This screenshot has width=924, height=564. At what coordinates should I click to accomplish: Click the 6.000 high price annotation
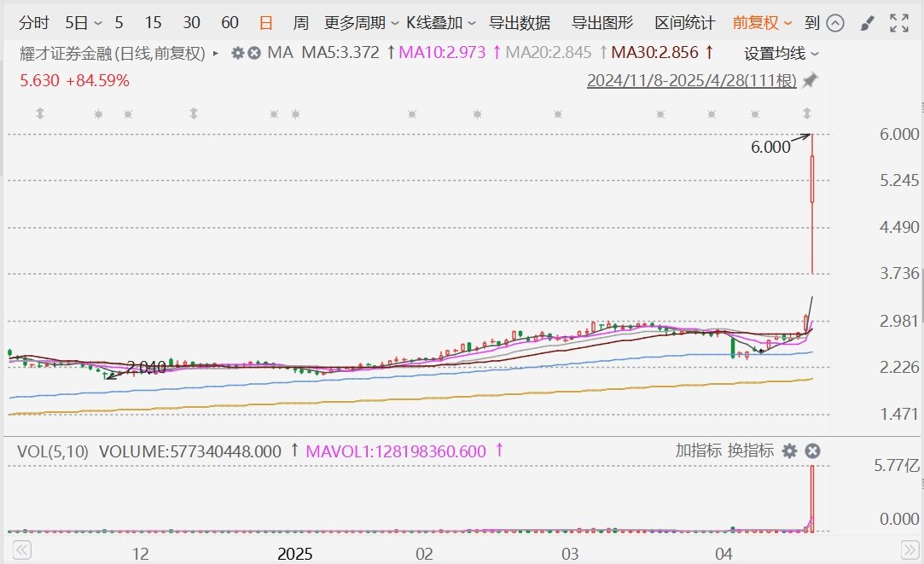(770, 147)
